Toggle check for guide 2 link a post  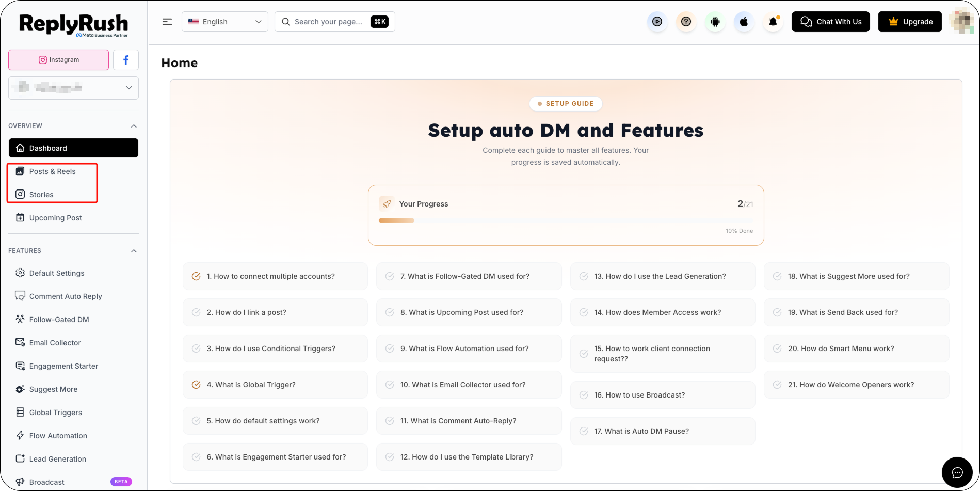point(196,312)
